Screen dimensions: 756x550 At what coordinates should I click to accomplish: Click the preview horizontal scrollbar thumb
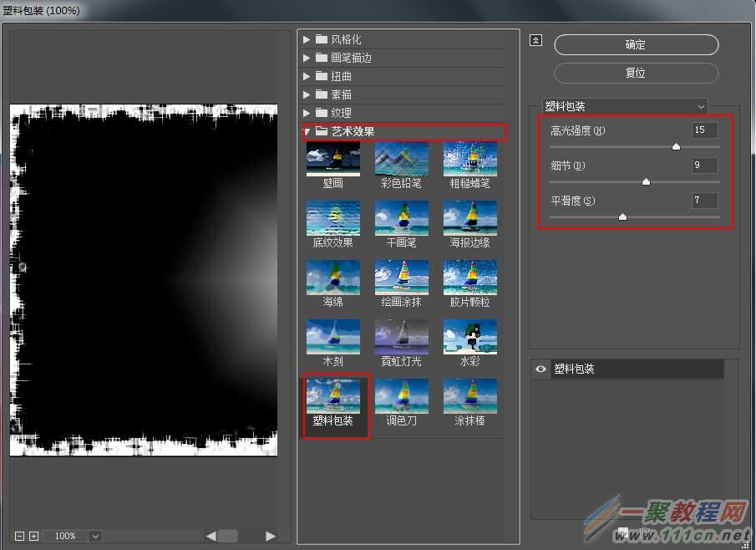click(227, 536)
